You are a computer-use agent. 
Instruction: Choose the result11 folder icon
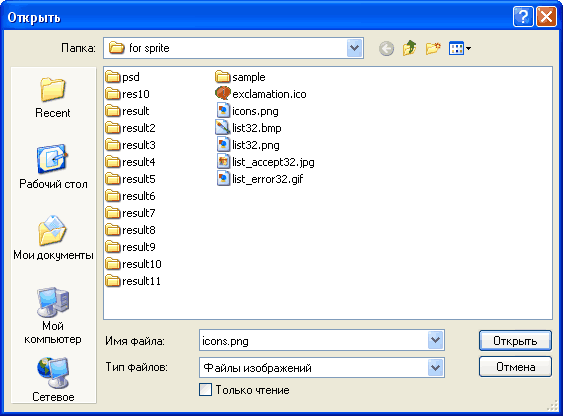tap(113, 281)
